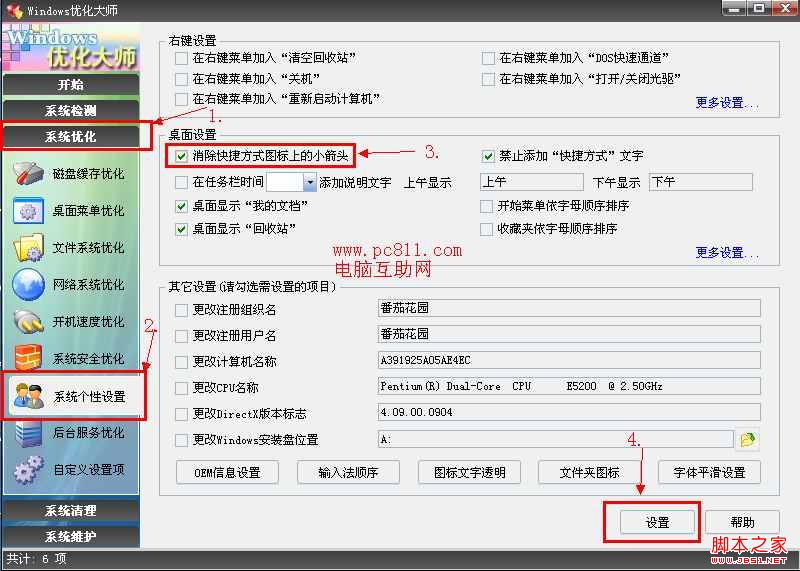Open 系统个性设置 users icon
Image resolution: width=800 pixels, height=571 pixels.
(29, 396)
